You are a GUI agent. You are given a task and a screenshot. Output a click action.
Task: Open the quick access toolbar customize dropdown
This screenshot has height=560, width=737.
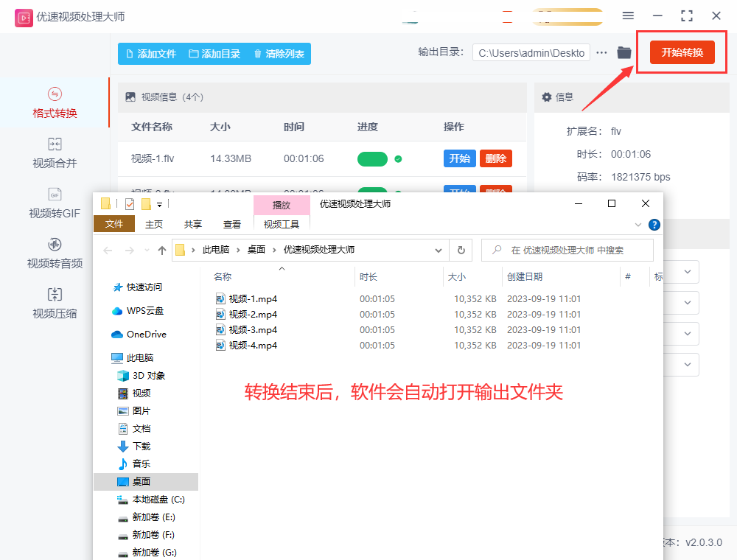tap(159, 204)
